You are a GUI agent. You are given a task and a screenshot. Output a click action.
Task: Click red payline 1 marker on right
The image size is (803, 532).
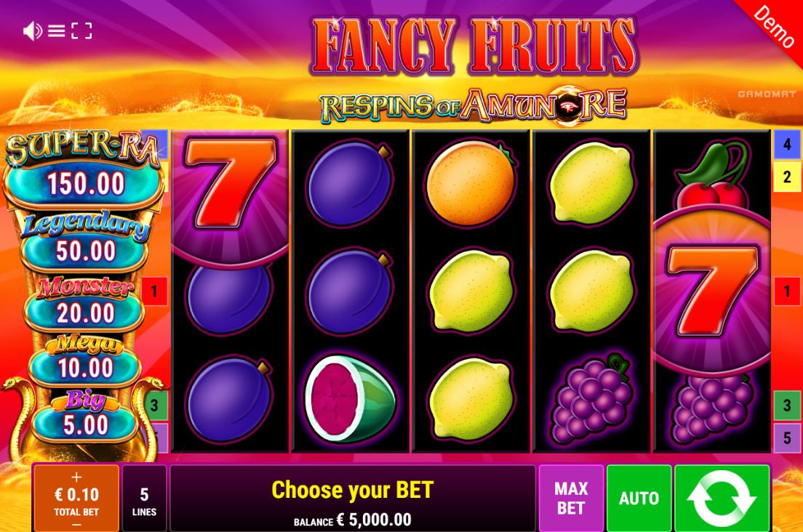[x=786, y=291]
